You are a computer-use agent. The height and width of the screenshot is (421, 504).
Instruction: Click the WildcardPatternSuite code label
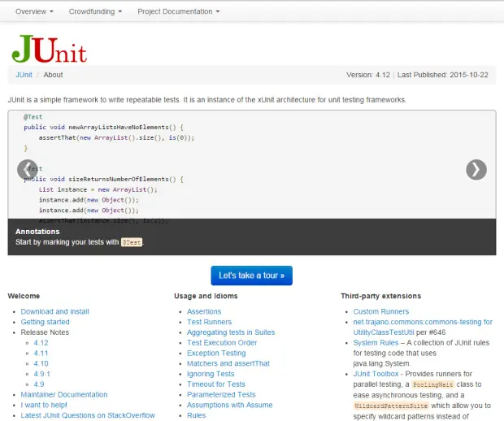[x=391, y=406]
